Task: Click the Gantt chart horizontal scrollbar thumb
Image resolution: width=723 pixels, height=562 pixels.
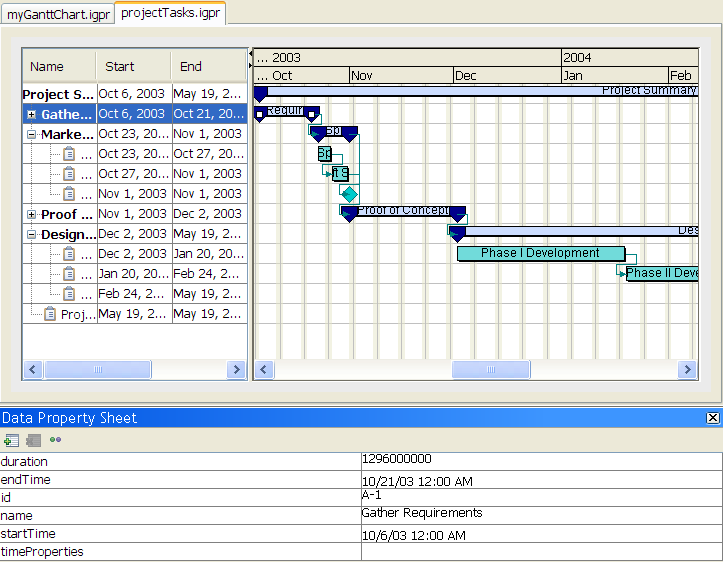Action: coord(490,370)
